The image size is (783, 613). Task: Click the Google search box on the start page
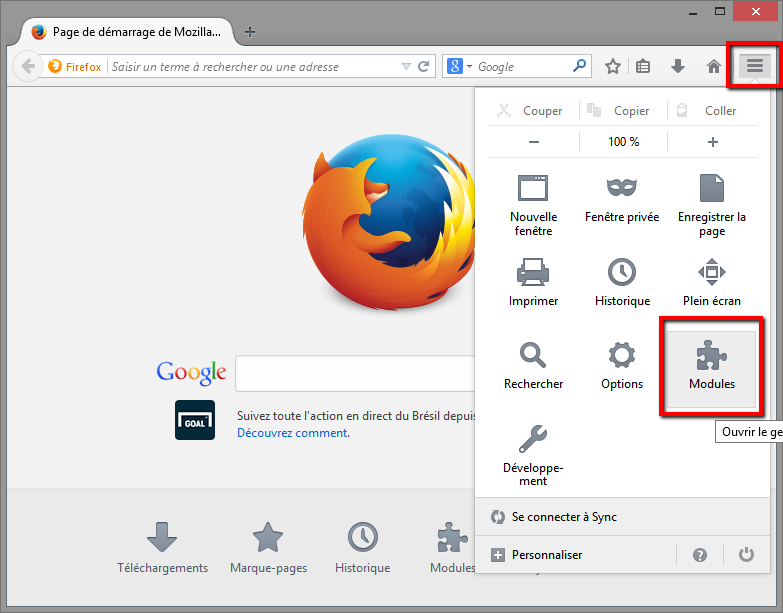(x=355, y=373)
